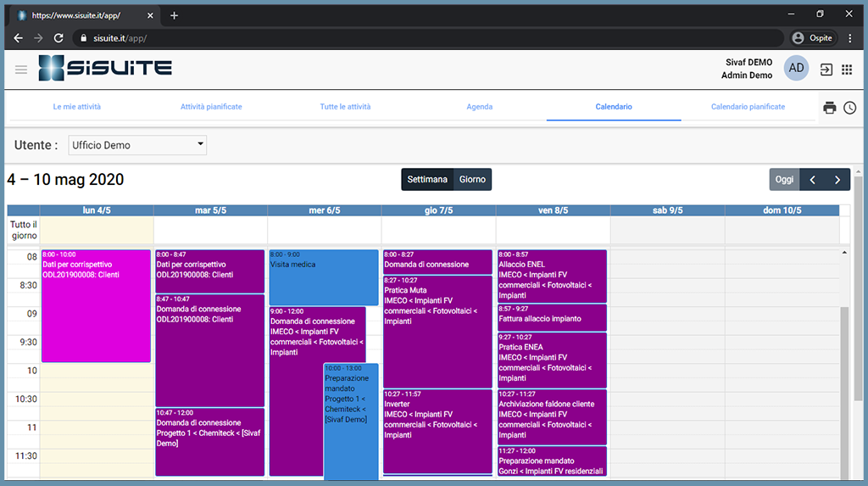This screenshot has height=486, width=868.
Task: Close the sisuite.it browser tab
Action: [x=150, y=15]
